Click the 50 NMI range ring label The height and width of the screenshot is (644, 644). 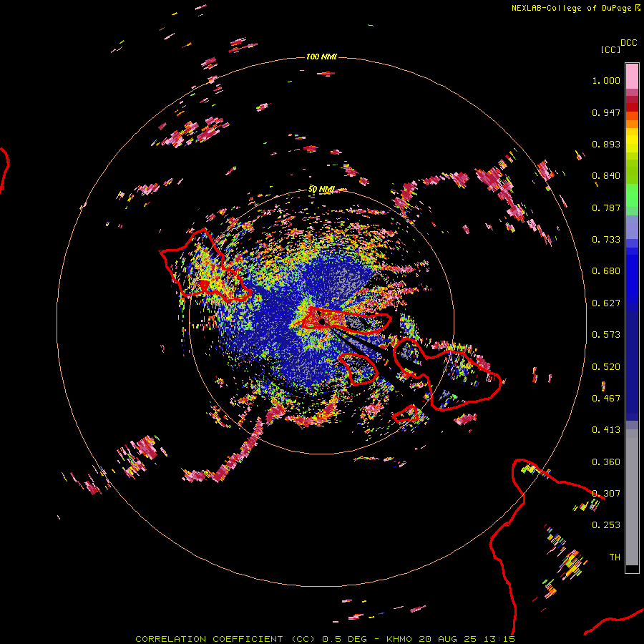(321, 190)
